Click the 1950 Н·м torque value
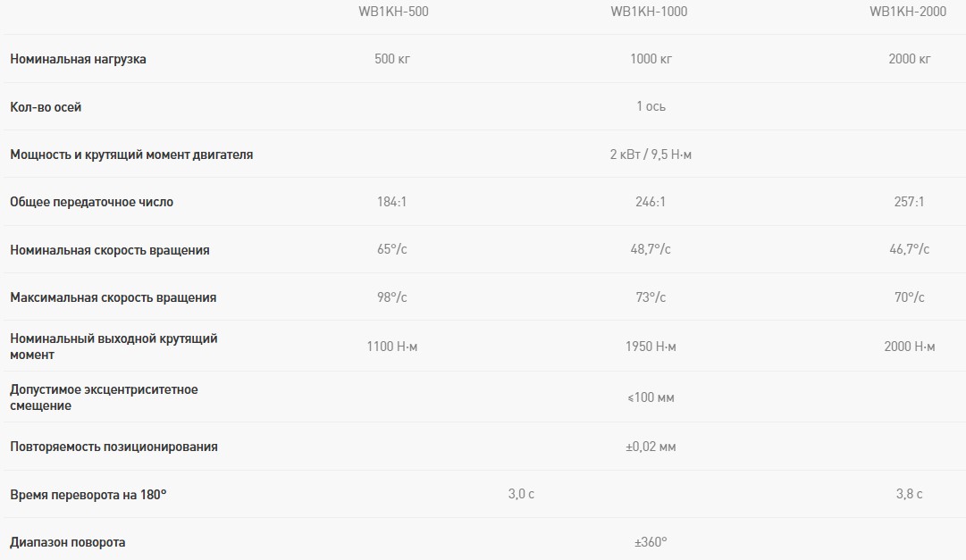 (651, 347)
